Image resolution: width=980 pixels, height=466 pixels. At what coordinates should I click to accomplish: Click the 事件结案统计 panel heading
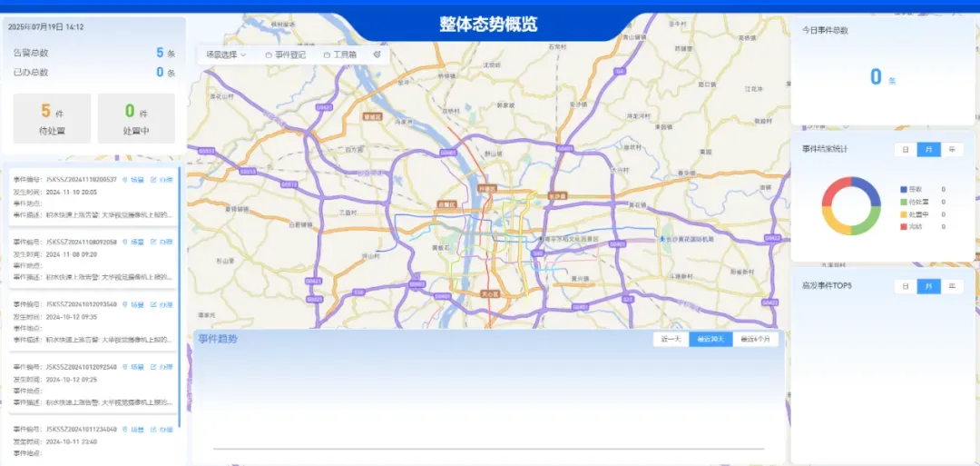tap(825, 150)
